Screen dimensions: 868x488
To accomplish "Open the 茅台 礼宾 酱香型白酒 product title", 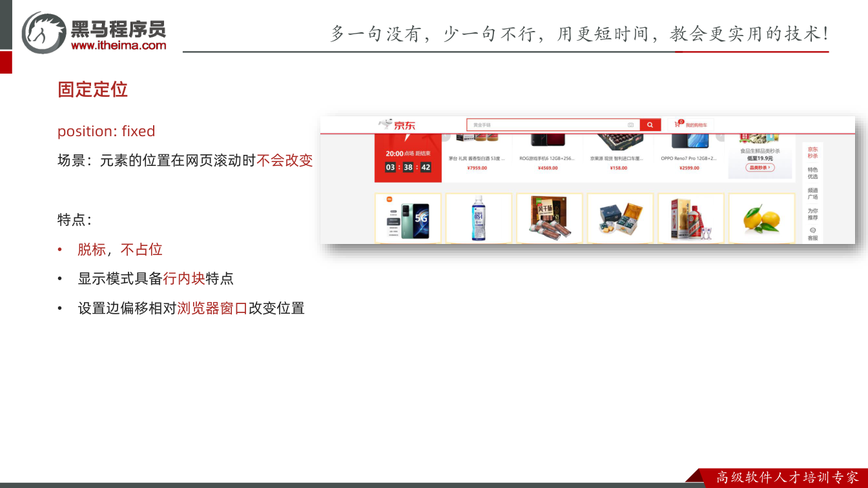I will click(477, 158).
